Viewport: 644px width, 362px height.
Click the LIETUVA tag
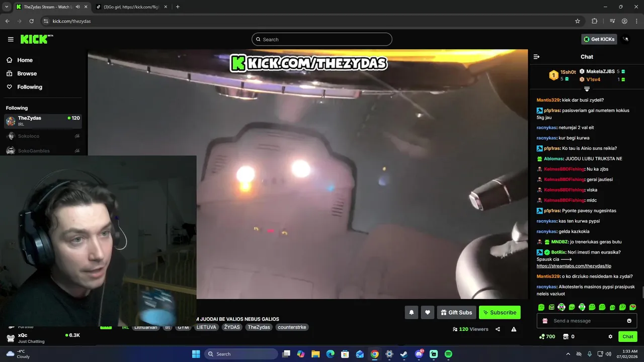point(206,327)
